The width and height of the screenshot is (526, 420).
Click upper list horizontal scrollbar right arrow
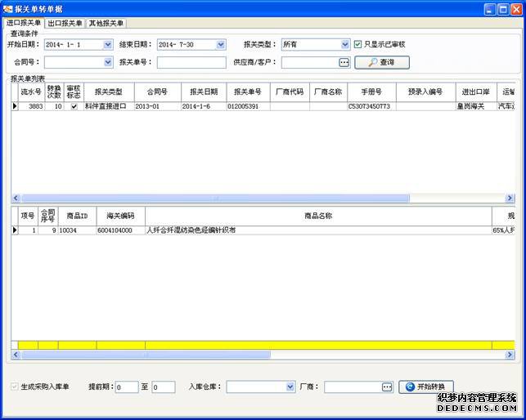pos(510,198)
